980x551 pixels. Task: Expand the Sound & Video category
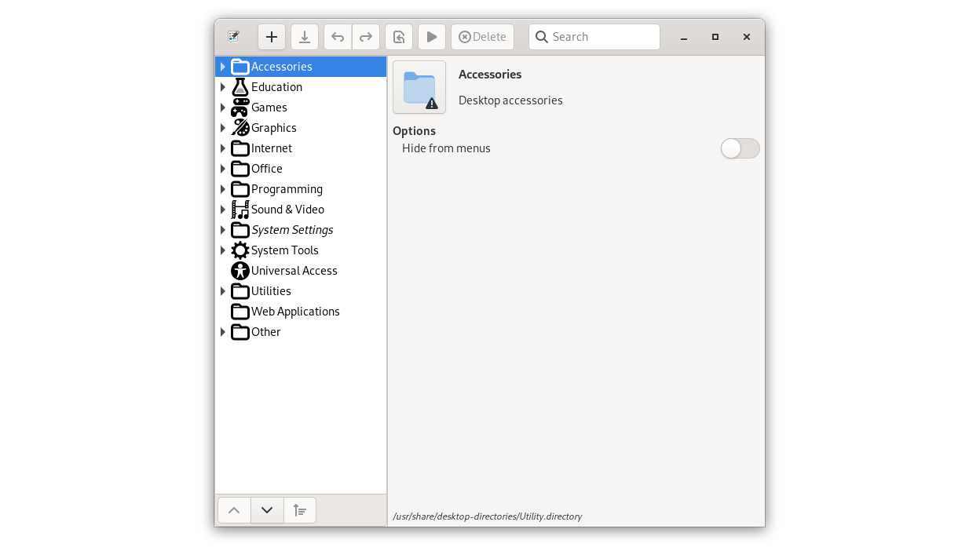click(223, 210)
